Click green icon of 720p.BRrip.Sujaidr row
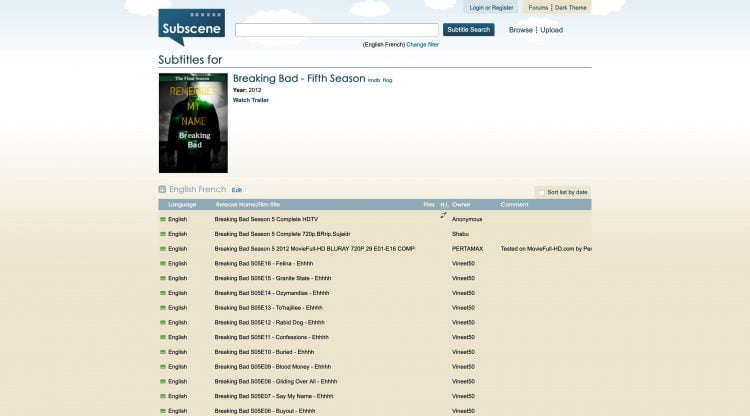750x416 pixels. (x=163, y=234)
